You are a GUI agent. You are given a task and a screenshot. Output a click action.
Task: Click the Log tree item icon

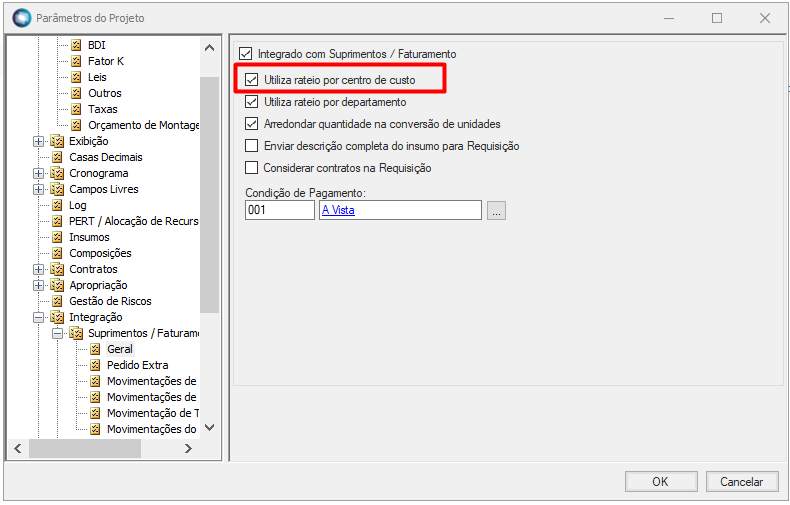(58, 205)
